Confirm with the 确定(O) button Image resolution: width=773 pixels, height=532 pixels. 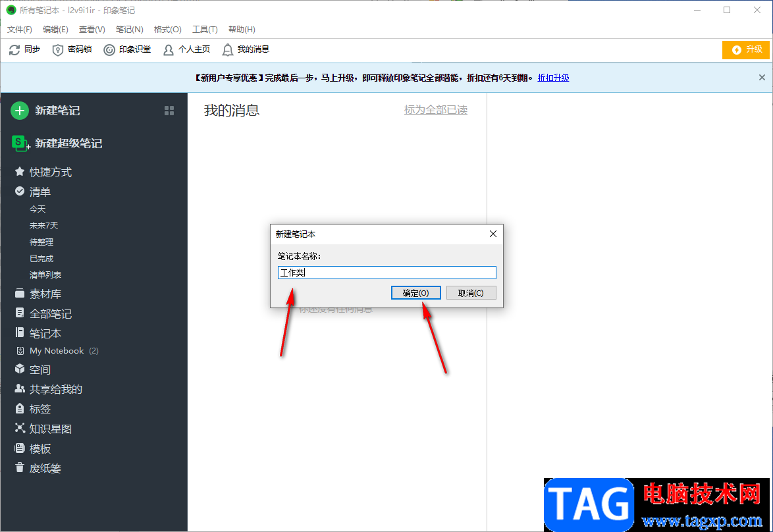(415, 293)
